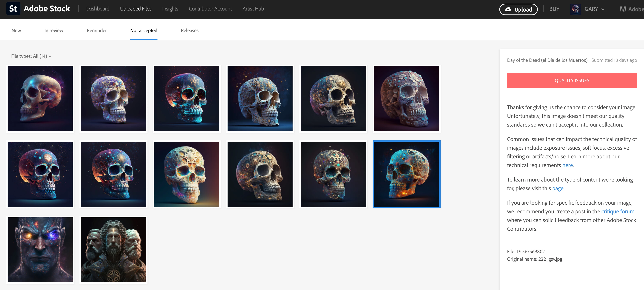
Task: Click the technical requirements 'here' link
Action: 567,165
